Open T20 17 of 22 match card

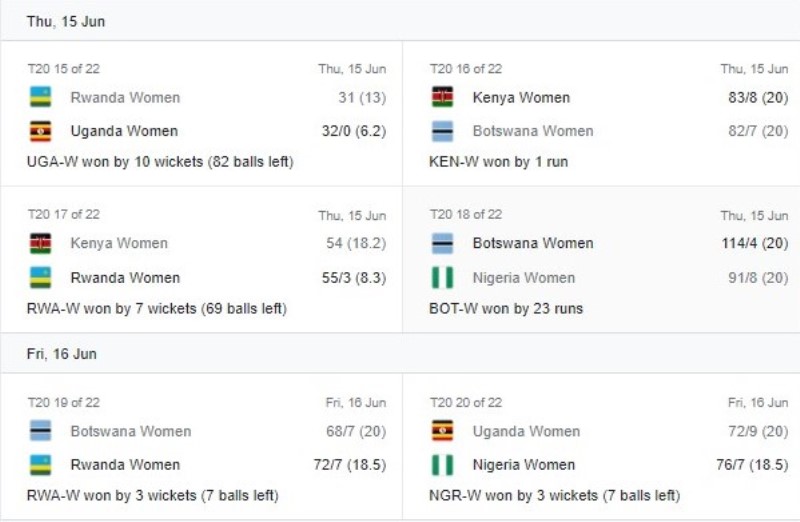coord(202,260)
